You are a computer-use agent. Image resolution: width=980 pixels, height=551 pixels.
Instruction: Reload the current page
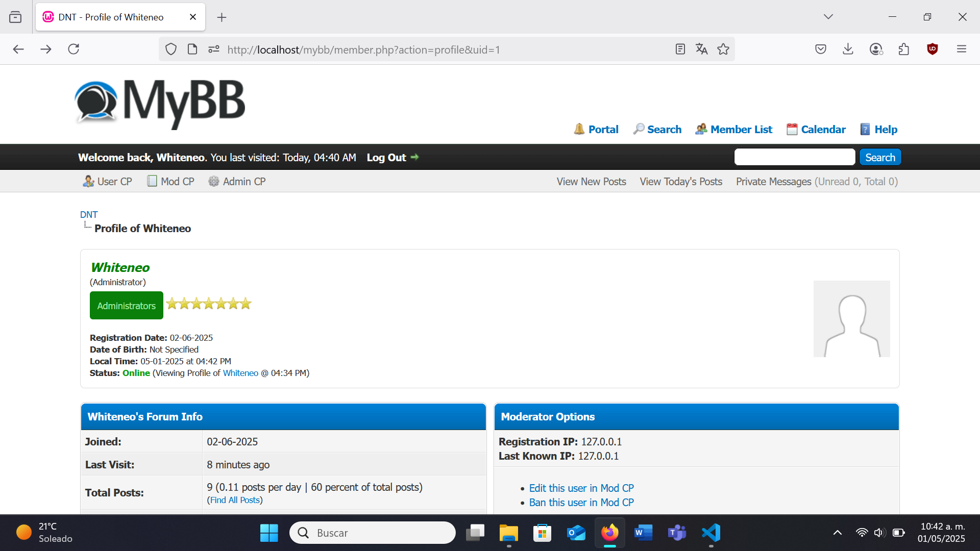[73, 49]
